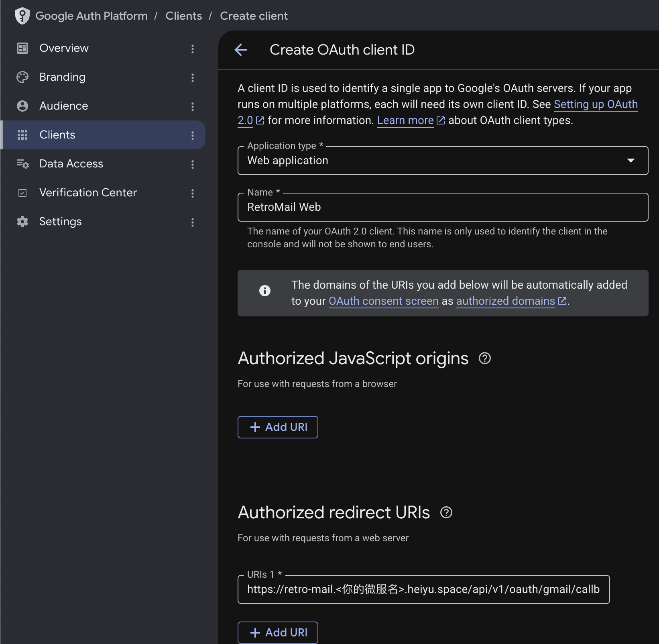This screenshot has height=644, width=659.
Task: Click the Overview dashboard icon
Action: click(x=22, y=48)
